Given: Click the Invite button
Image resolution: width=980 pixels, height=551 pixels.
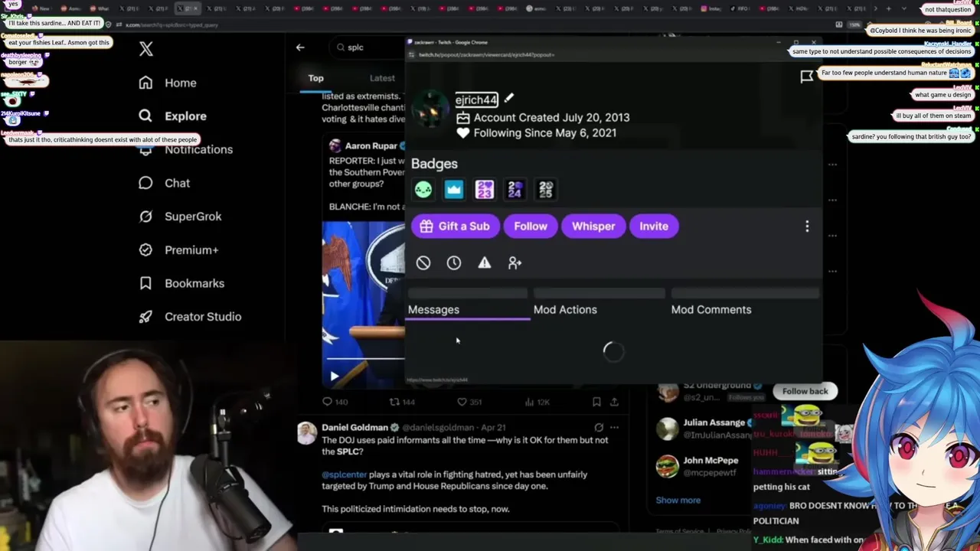Looking at the screenshot, I should coord(654,226).
